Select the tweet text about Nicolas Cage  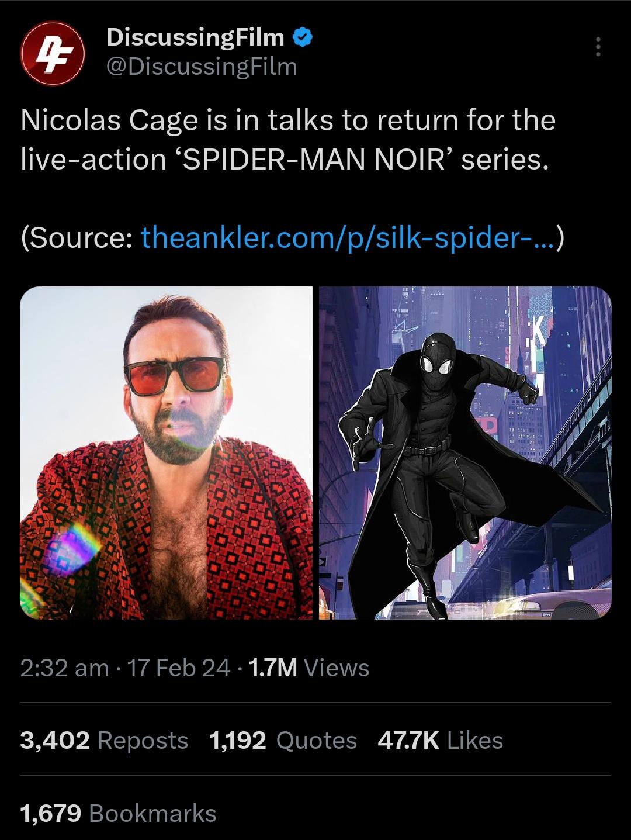(286, 137)
